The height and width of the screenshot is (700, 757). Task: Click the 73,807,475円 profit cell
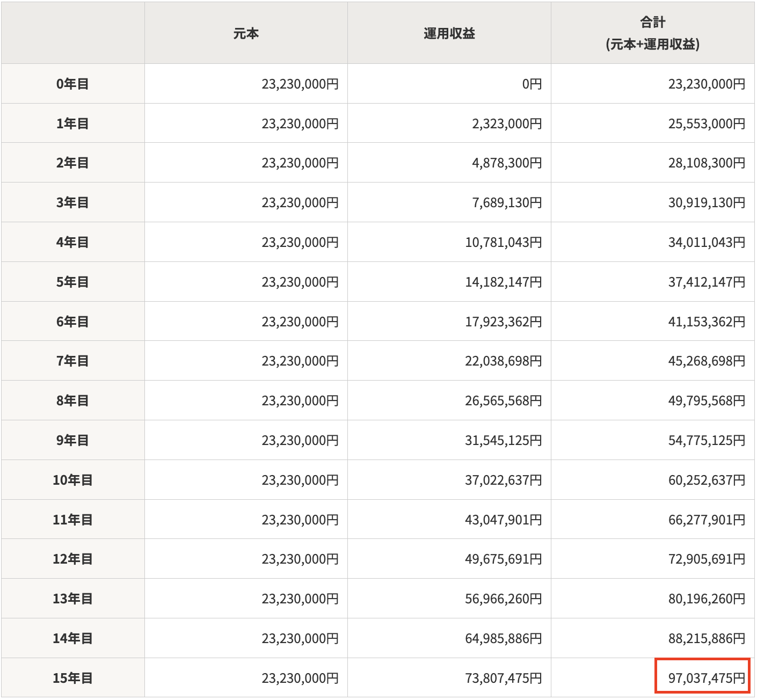tap(503, 678)
